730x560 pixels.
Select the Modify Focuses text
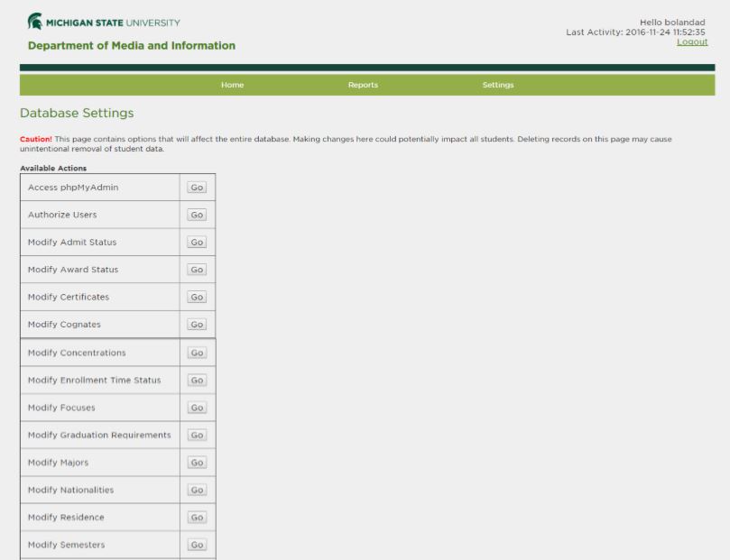point(61,408)
